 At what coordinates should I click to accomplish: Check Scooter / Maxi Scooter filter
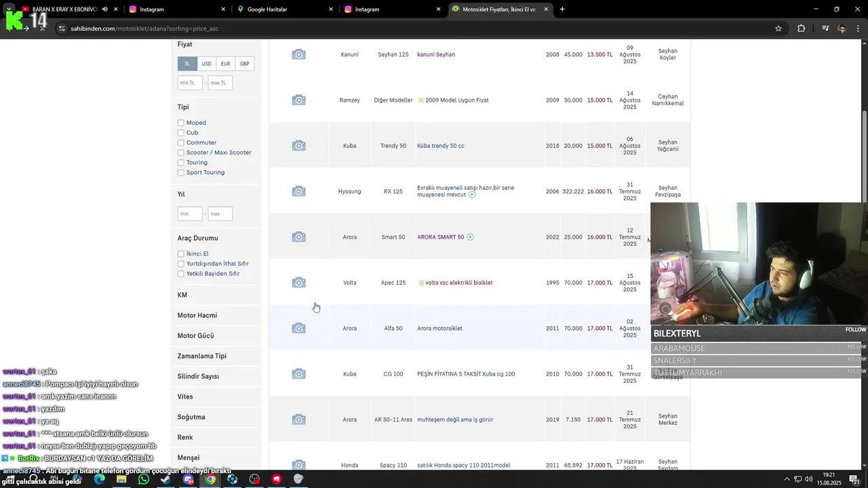tap(181, 152)
